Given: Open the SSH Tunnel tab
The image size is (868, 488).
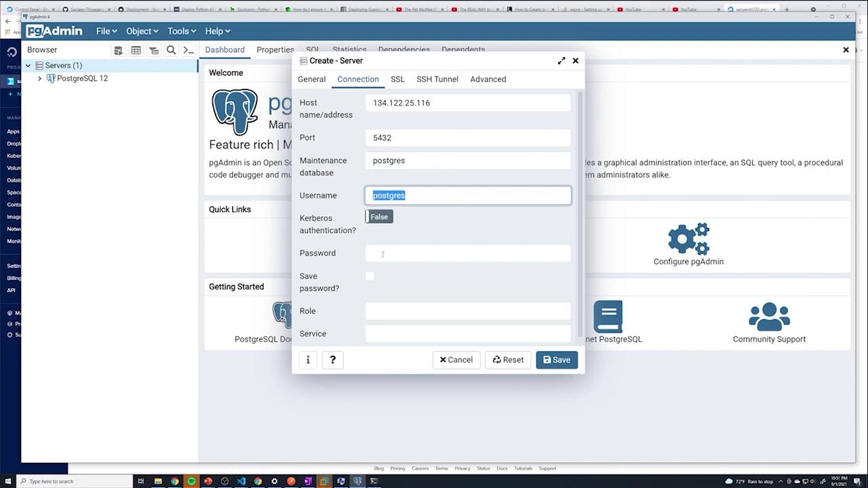Looking at the screenshot, I should coord(437,79).
